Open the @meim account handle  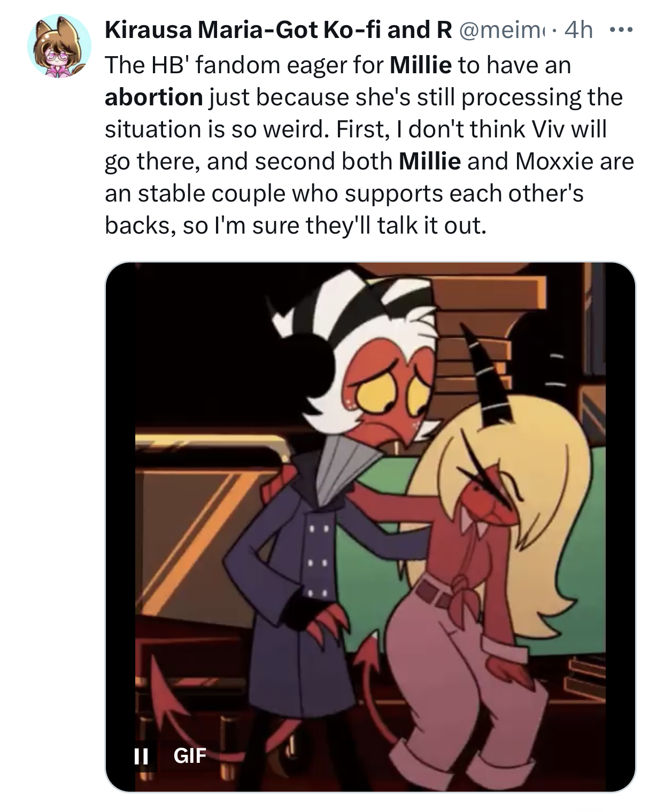coord(501,30)
